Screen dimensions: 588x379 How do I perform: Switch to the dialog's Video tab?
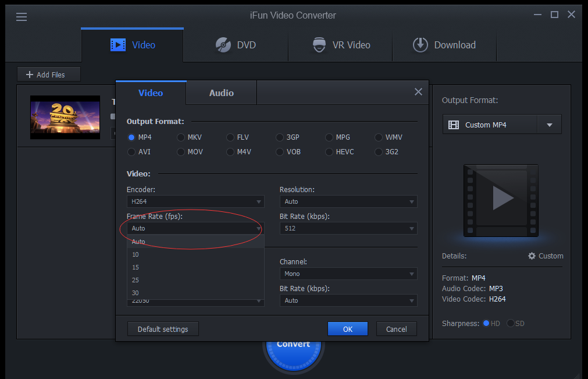tap(151, 93)
